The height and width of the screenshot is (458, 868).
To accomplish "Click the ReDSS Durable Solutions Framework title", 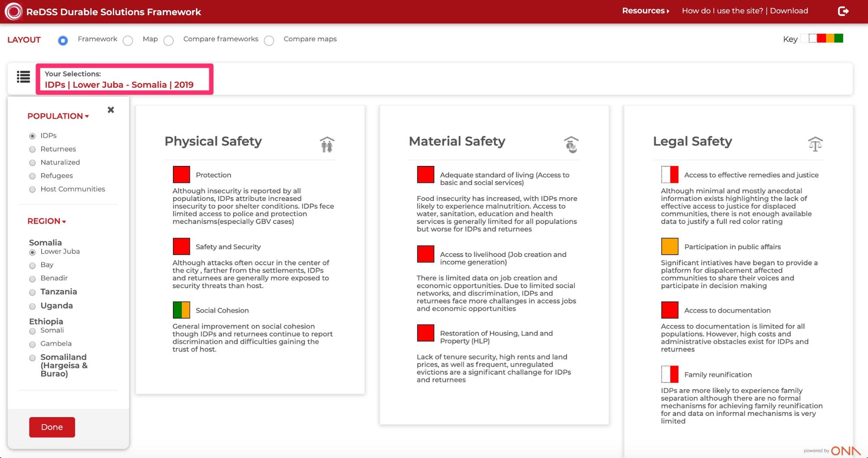I will [x=114, y=12].
